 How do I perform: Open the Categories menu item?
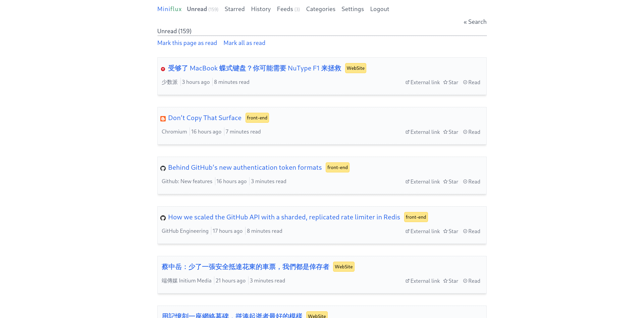coord(321,9)
